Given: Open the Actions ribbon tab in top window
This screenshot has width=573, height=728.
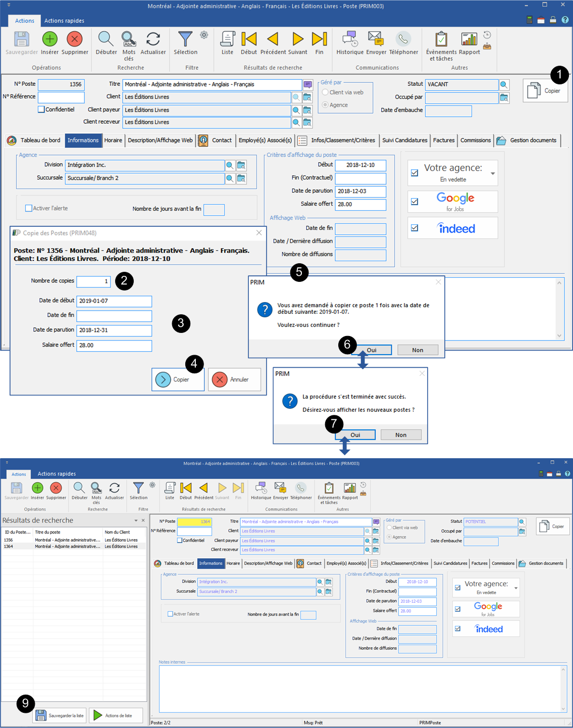Looking at the screenshot, I should (x=25, y=21).
